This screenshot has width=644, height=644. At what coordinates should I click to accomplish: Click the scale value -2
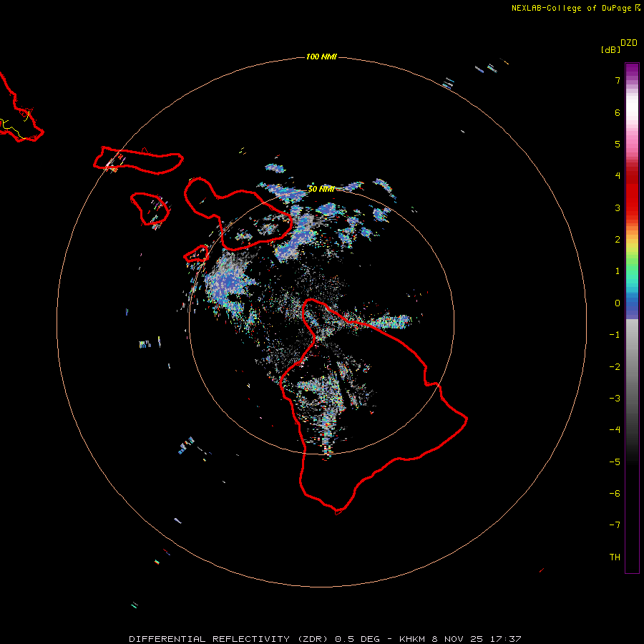[x=615, y=366]
